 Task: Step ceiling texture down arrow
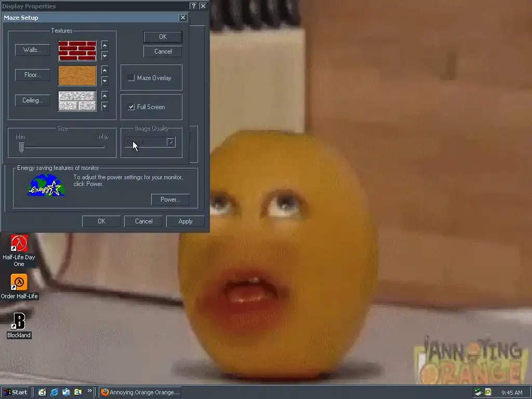click(x=104, y=106)
